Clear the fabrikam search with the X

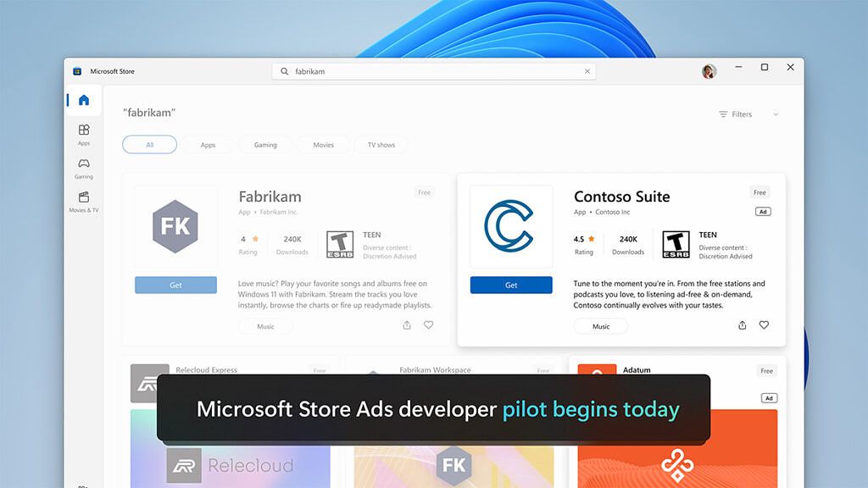[x=587, y=71]
